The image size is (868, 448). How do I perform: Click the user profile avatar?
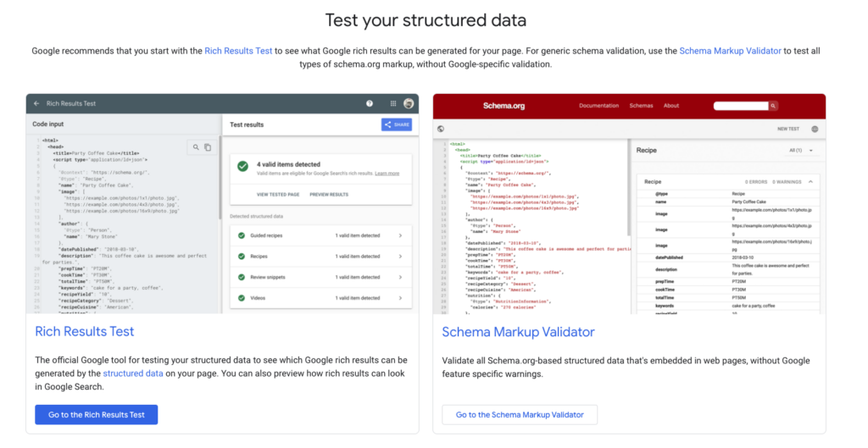click(409, 103)
